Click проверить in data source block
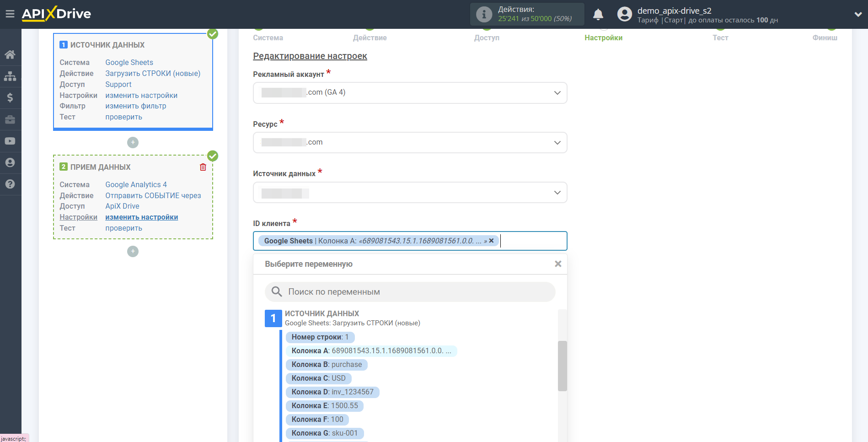The width and height of the screenshot is (868, 442). tap(124, 117)
